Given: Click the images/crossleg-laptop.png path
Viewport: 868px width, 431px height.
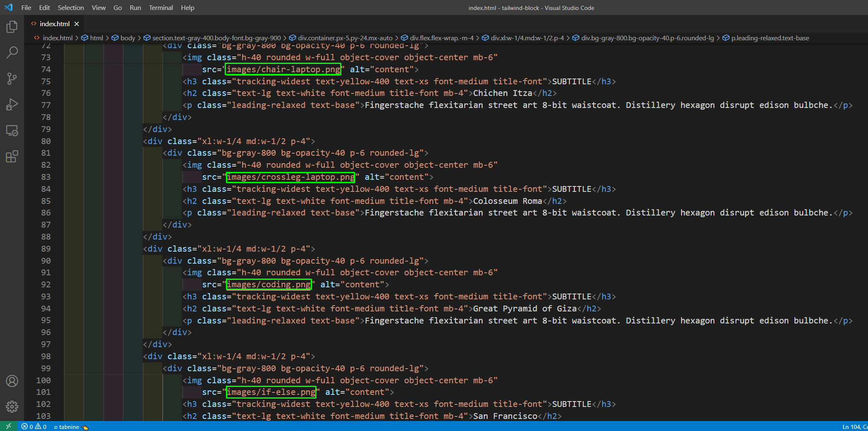Looking at the screenshot, I should click(x=291, y=177).
